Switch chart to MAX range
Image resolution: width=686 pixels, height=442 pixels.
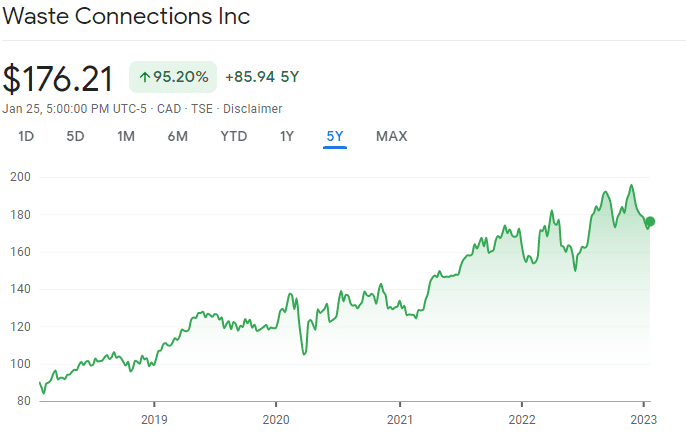tap(391, 136)
